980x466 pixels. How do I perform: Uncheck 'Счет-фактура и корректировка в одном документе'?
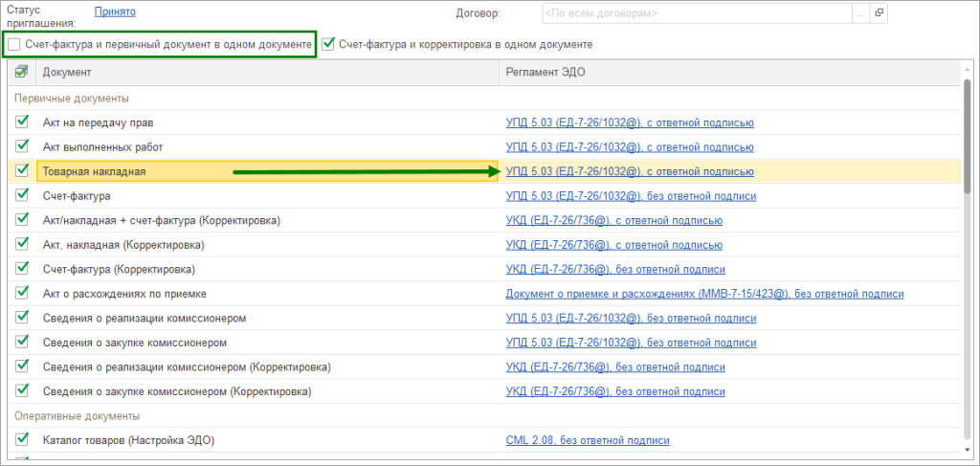[x=329, y=44]
